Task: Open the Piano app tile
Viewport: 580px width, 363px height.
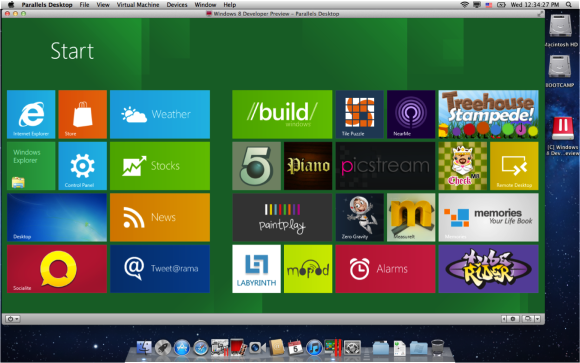Action: coord(308,166)
